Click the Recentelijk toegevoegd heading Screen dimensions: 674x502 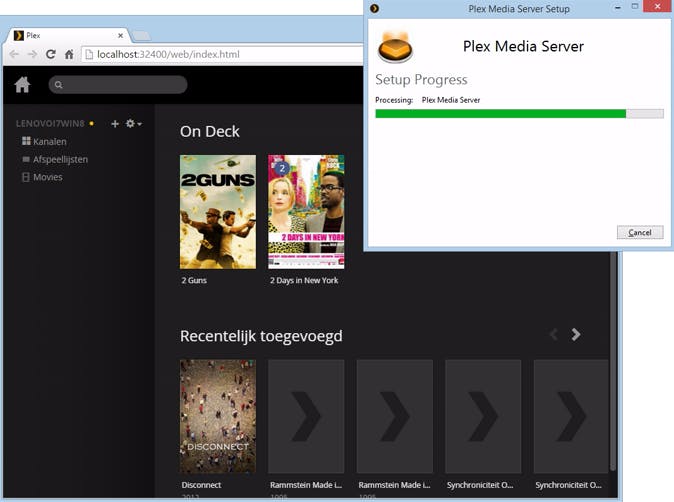tap(261, 336)
